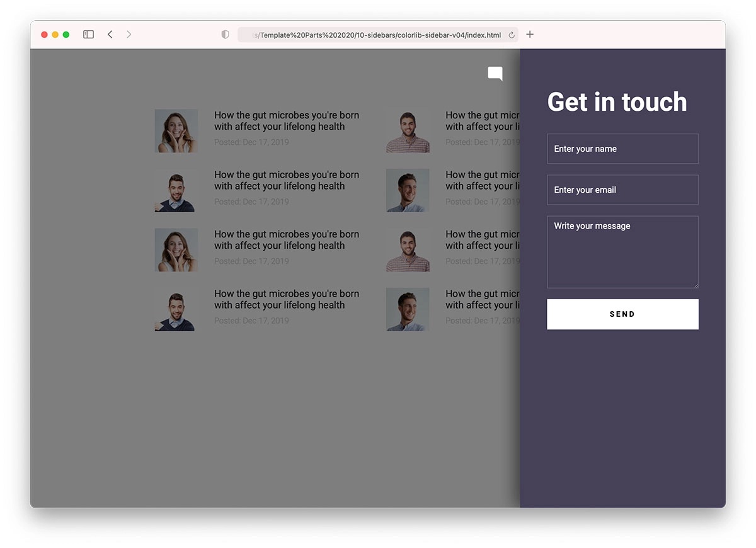Click the Get in touch heading
Screen dimensions: 756x548
617,102
